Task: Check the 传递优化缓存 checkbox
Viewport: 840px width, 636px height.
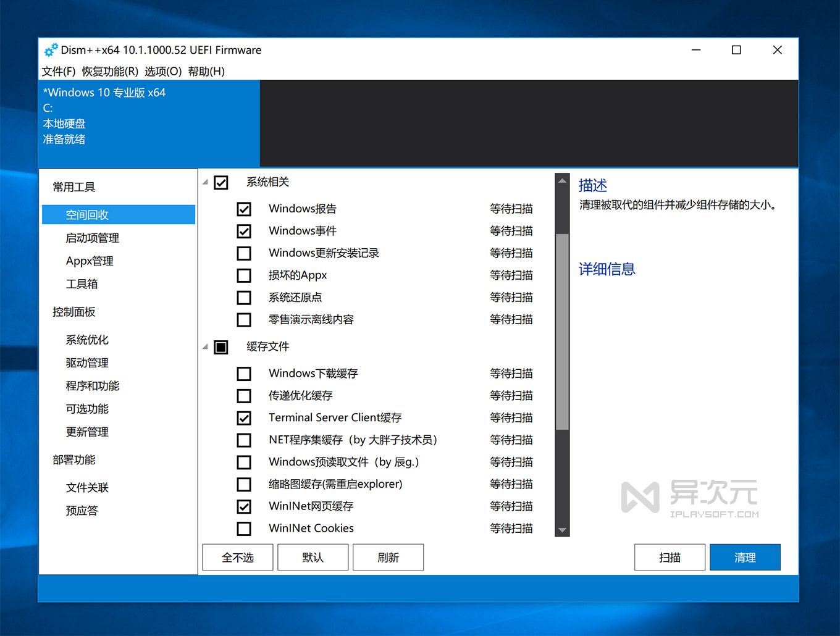Action: coord(244,396)
